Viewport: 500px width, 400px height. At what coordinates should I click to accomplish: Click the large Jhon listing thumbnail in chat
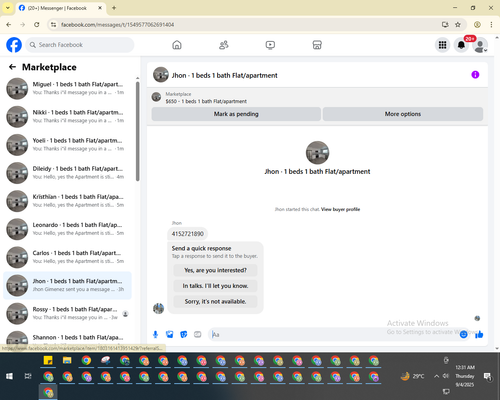click(x=317, y=153)
